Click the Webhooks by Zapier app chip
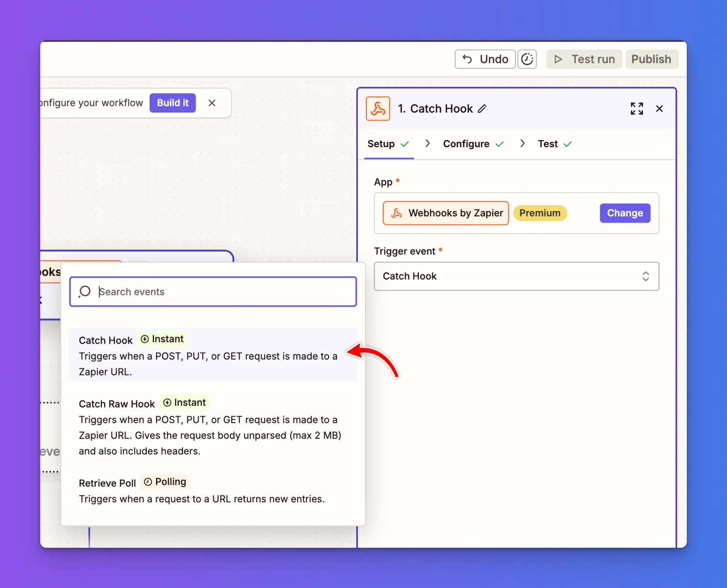The height and width of the screenshot is (588, 727). [x=446, y=213]
